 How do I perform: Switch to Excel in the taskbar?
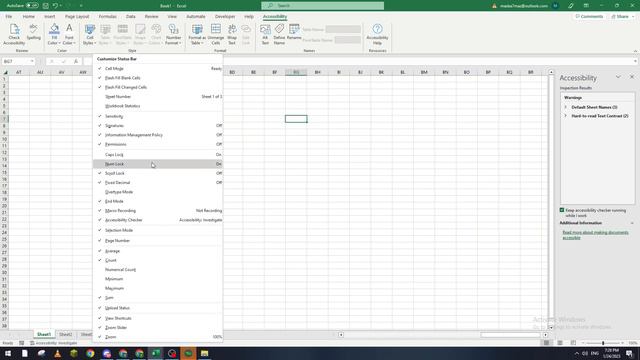(x=156, y=353)
